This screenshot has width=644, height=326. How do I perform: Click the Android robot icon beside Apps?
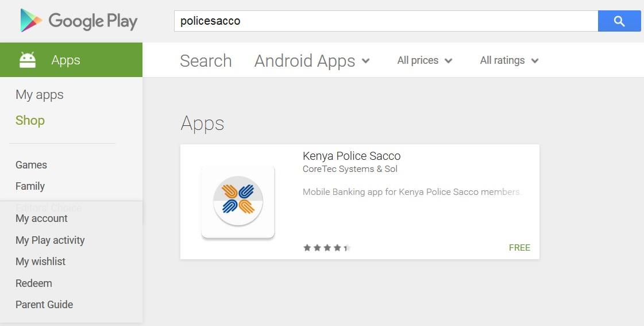(x=28, y=60)
